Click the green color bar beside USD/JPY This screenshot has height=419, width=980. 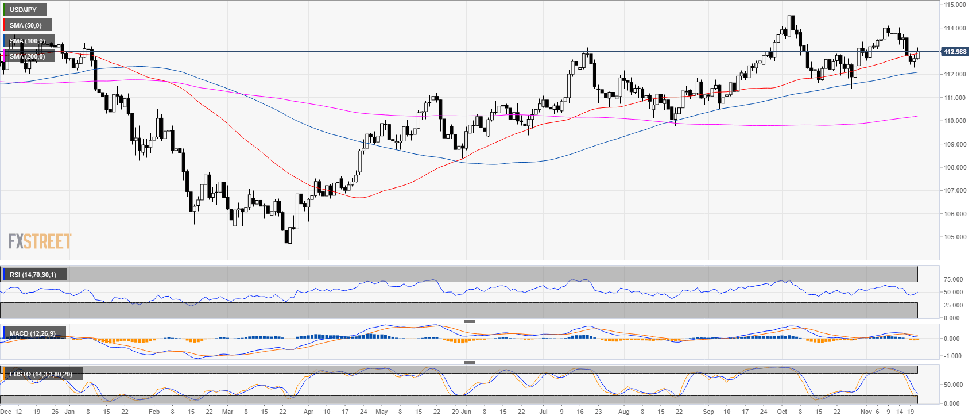[3, 10]
